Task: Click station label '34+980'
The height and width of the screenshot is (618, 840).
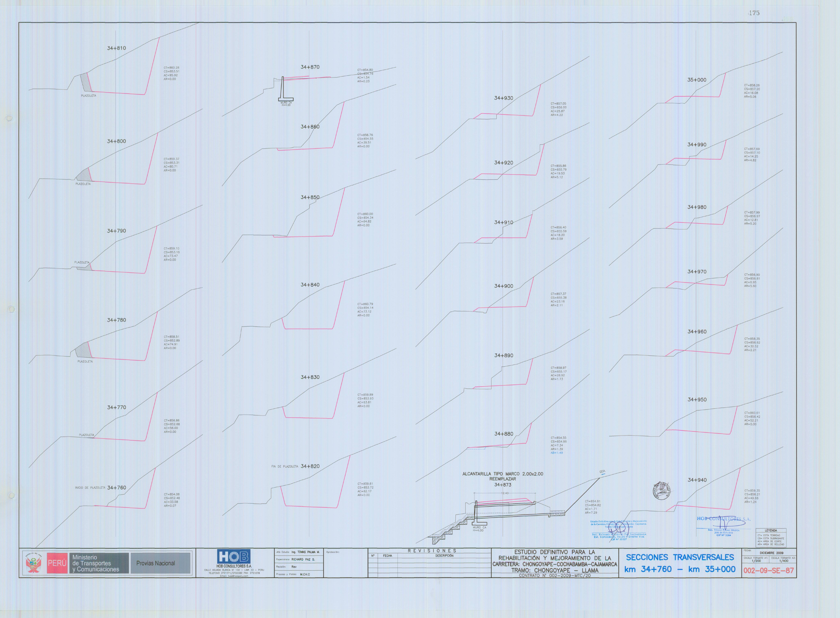Action: click(697, 207)
